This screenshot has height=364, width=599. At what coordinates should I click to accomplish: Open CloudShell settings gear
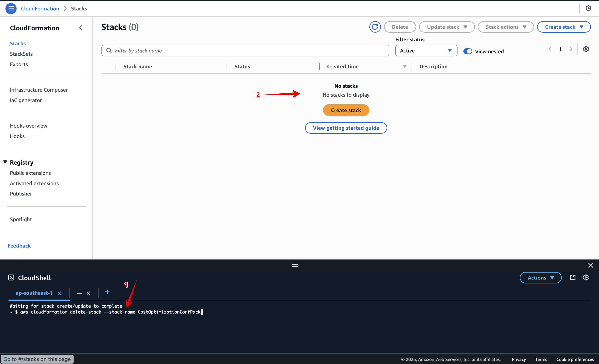[586, 277]
